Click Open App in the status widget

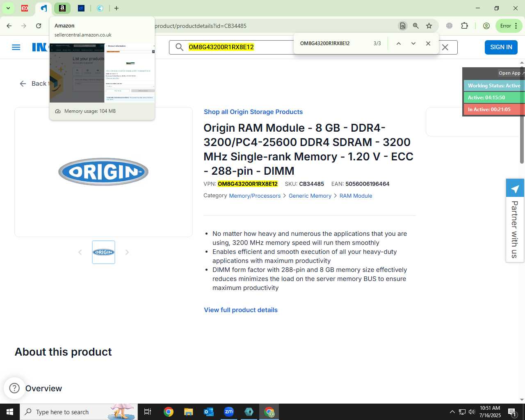pos(511,73)
